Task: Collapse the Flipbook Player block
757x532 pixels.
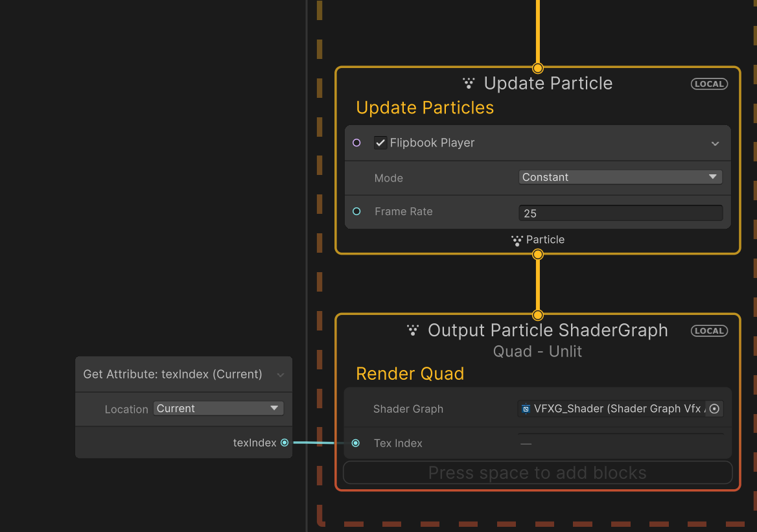Action: pos(715,143)
